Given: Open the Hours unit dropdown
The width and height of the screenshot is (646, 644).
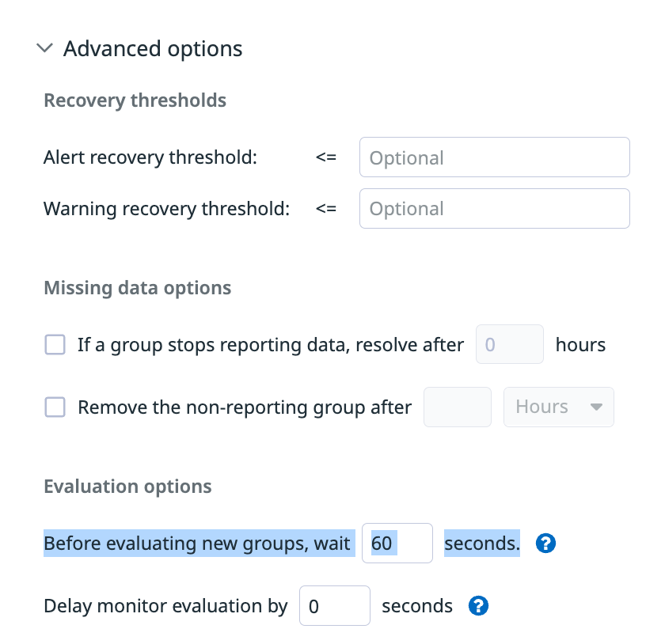Looking at the screenshot, I should (558, 407).
